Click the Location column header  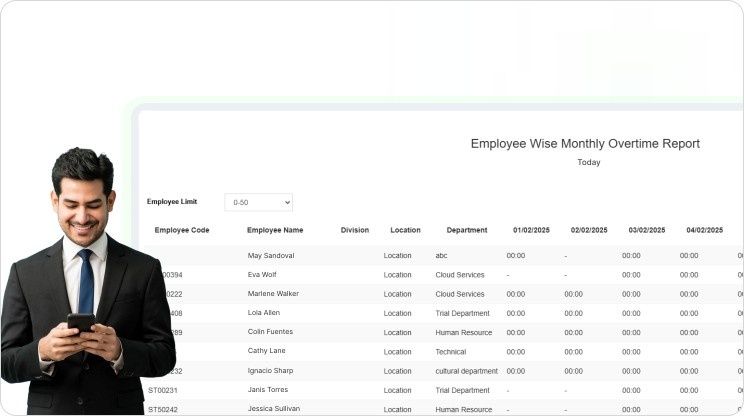tap(405, 230)
